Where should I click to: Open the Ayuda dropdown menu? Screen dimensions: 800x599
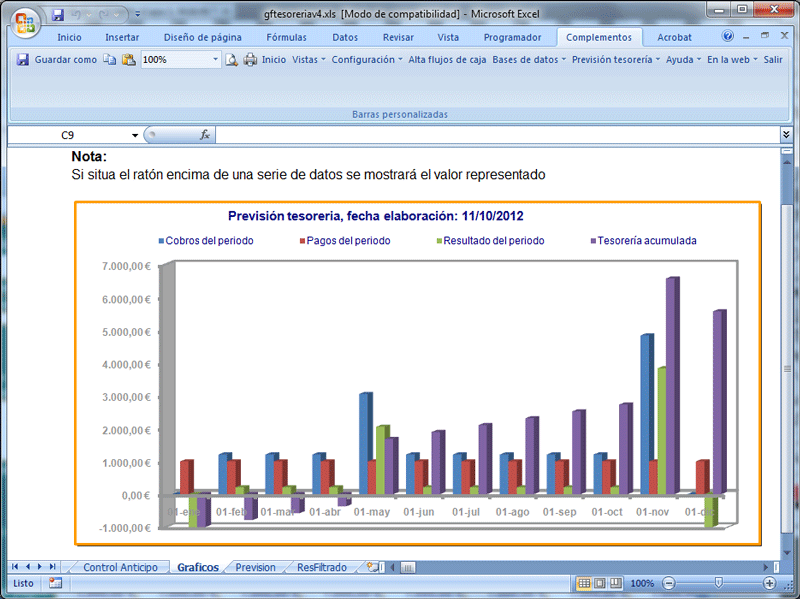point(683,60)
